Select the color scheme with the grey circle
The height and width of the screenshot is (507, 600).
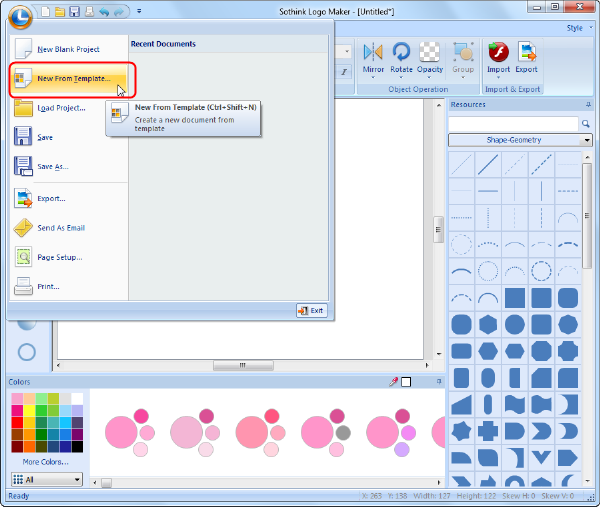point(326,433)
